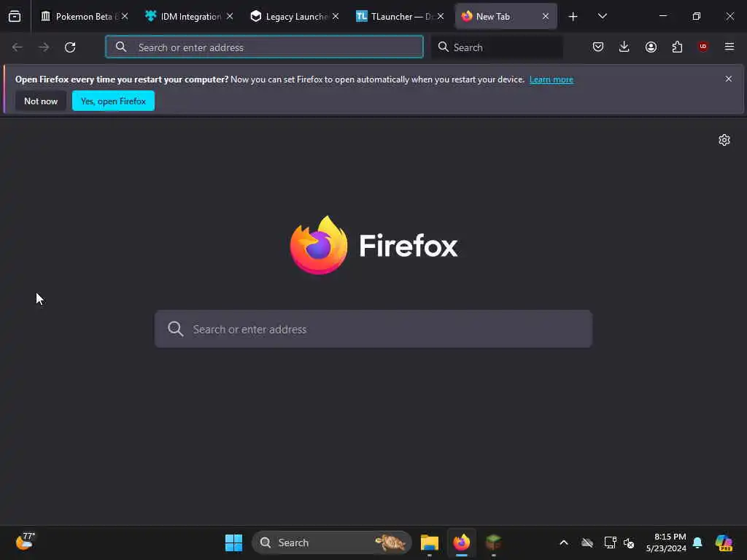Focus the center page search field
Viewport: 747px width, 560px height.
(373, 329)
